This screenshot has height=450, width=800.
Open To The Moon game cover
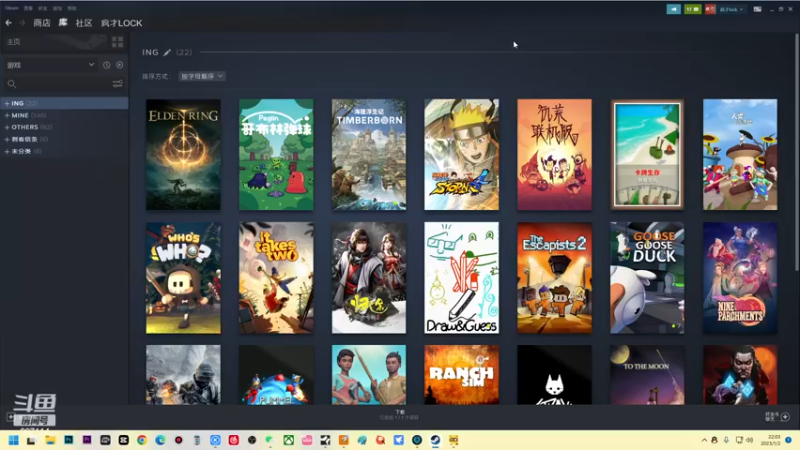[x=647, y=375]
